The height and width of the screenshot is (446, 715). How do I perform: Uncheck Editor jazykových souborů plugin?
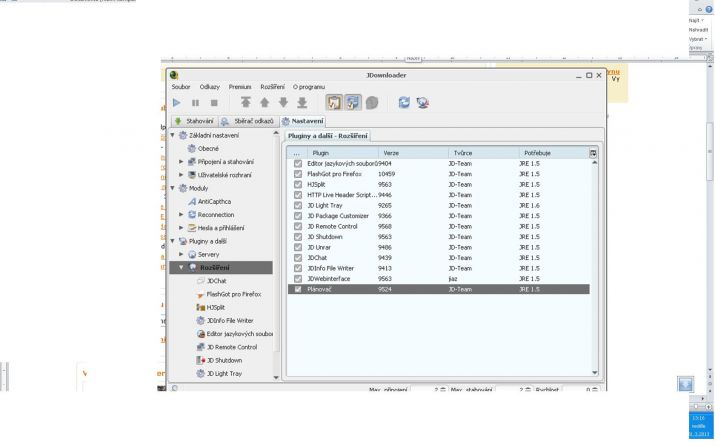(298, 163)
